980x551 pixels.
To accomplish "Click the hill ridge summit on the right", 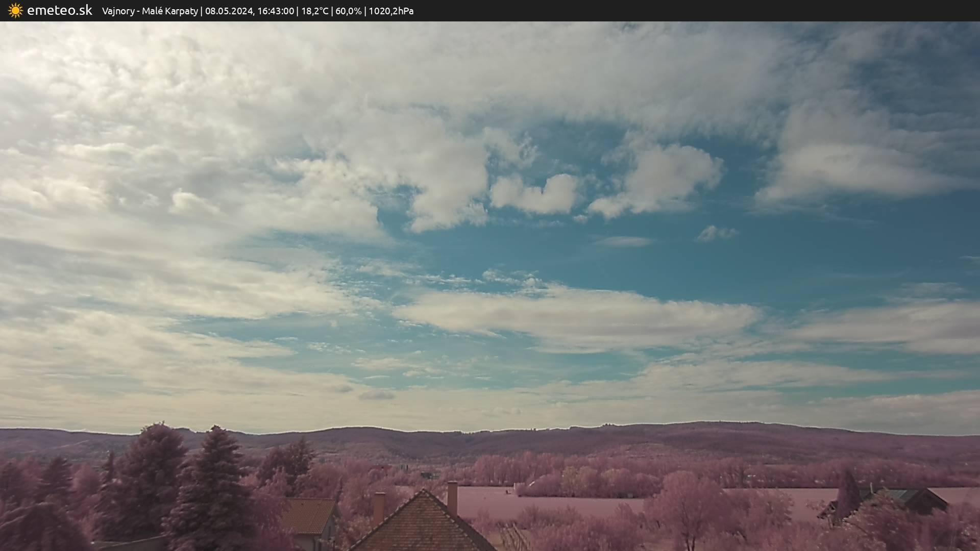I will pyautogui.click(x=715, y=424).
